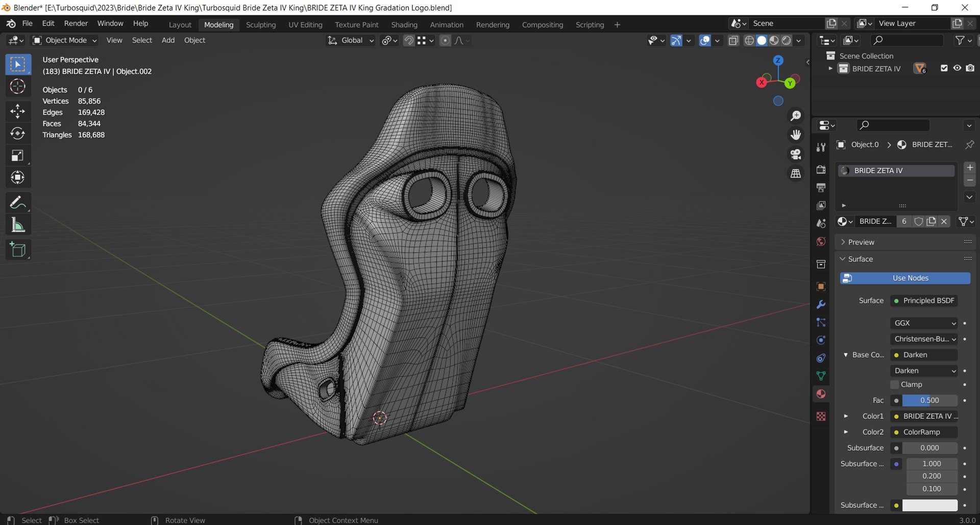The height and width of the screenshot is (525, 980).
Task: Open the Darken blend type dropdown
Action: point(924,371)
